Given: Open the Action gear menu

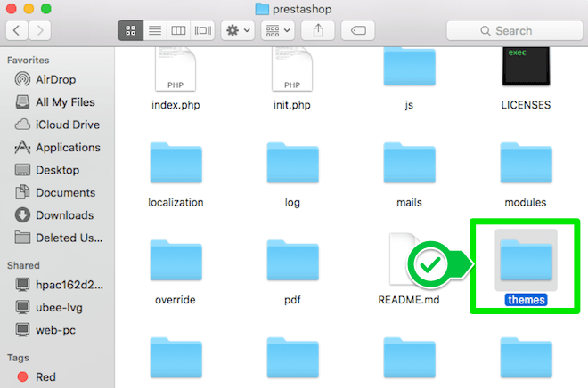Looking at the screenshot, I should point(238,30).
